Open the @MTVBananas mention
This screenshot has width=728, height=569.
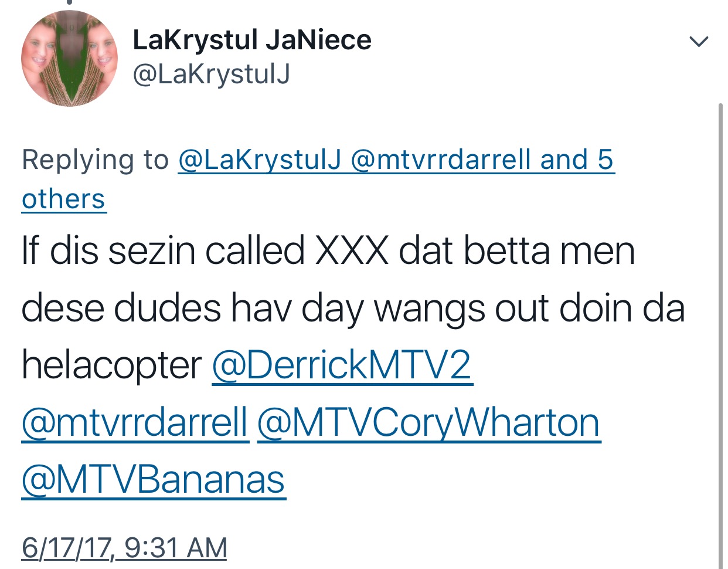(154, 479)
